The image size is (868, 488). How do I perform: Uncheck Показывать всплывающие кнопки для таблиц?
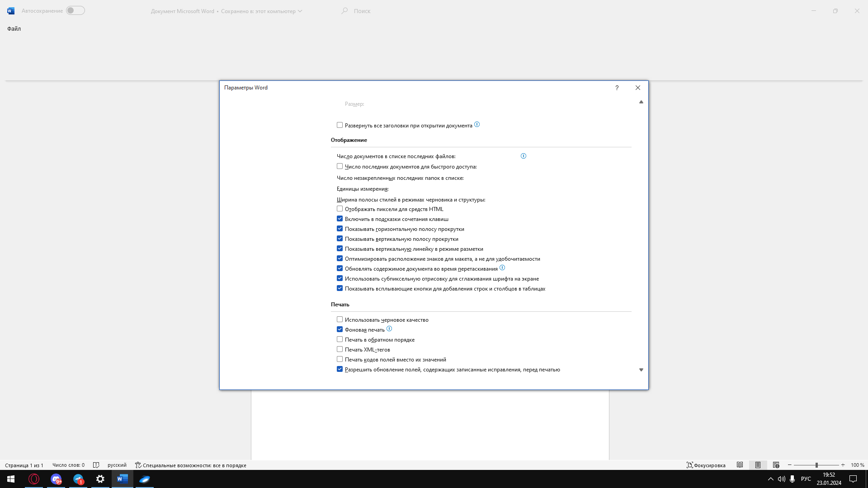coord(340,288)
